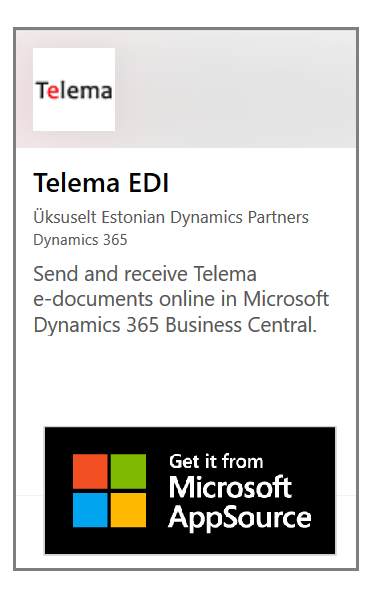Click the AppSource word on the badge
Viewport: 382px width, 604px height.
tap(240, 518)
